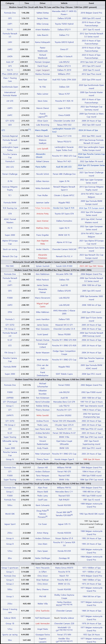
Task: Open Toyota TS050 Hybrid vehicle page
Action: (x=64, y=24)
